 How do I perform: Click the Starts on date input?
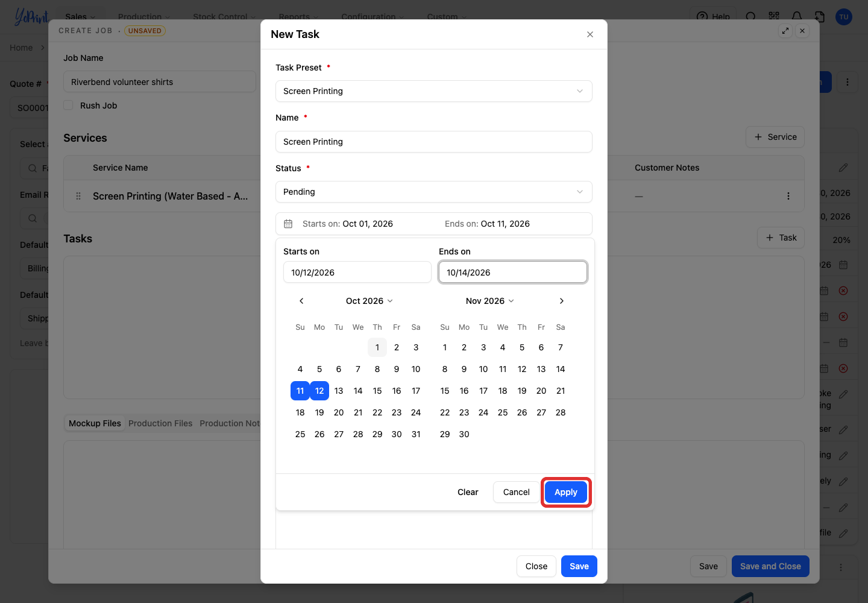pyautogui.click(x=357, y=273)
